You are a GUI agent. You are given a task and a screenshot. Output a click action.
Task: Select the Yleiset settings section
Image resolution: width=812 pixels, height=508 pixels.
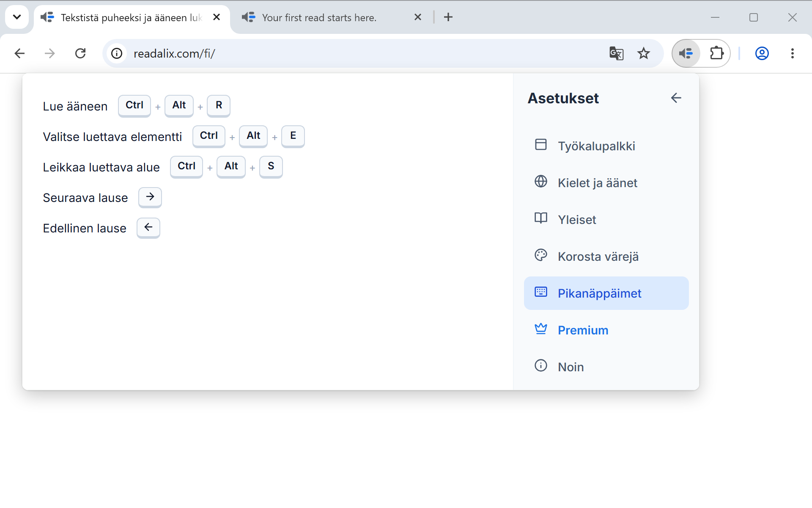(x=606, y=220)
